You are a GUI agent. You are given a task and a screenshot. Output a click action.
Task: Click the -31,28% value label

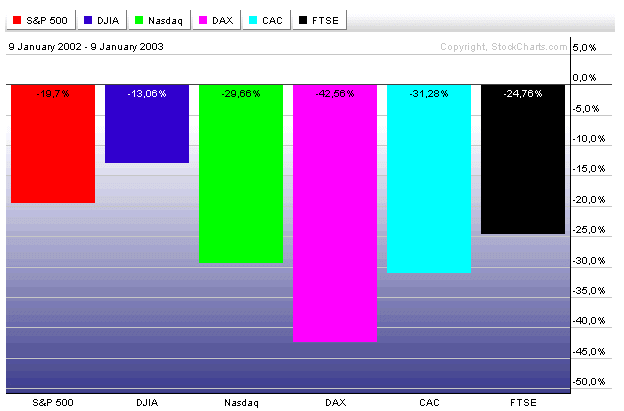point(429,93)
